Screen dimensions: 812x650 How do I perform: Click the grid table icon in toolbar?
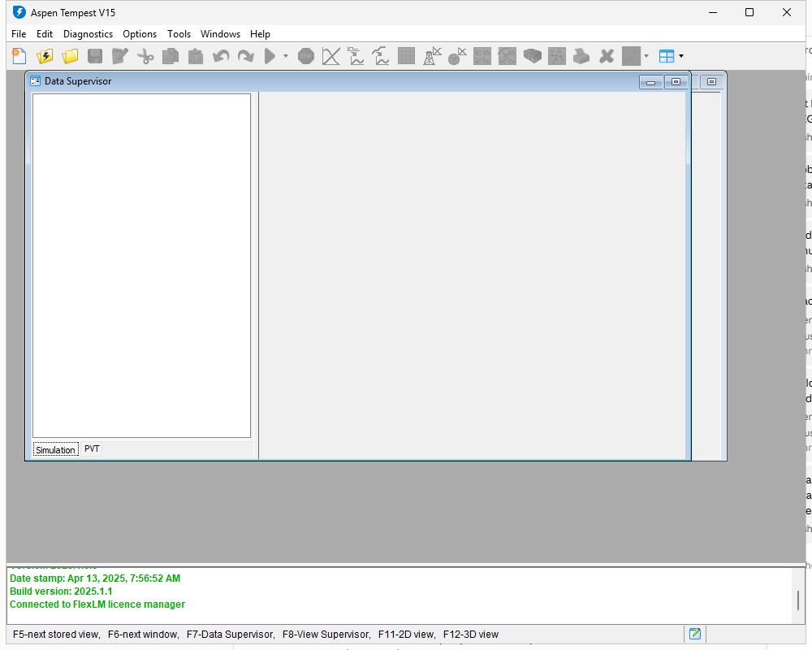tap(407, 56)
